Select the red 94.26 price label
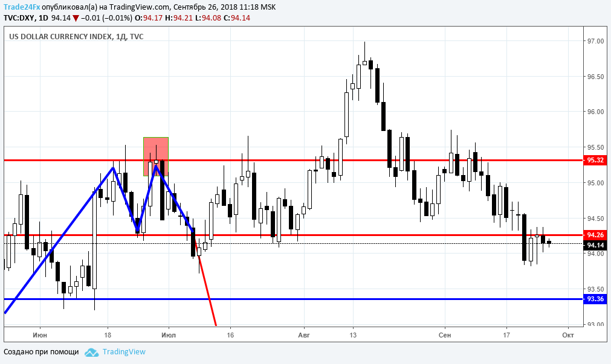This screenshot has height=364, width=611. tap(595, 235)
